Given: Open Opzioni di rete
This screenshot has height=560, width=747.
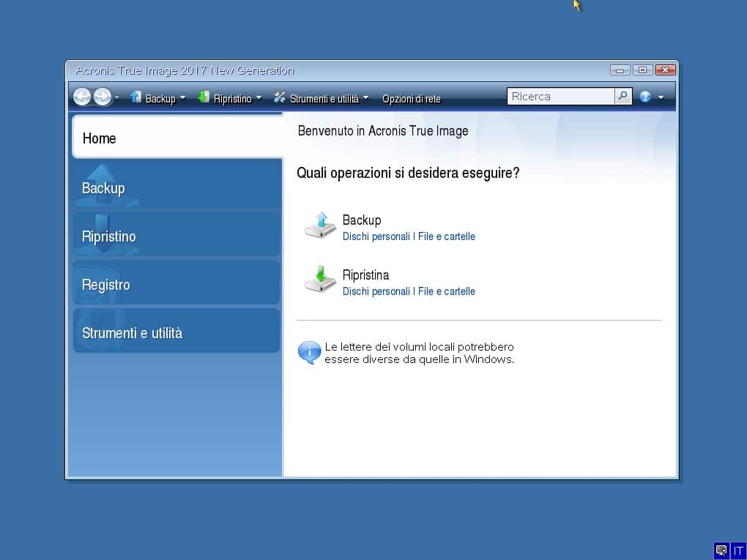Looking at the screenshot, I should coord(411,99).
